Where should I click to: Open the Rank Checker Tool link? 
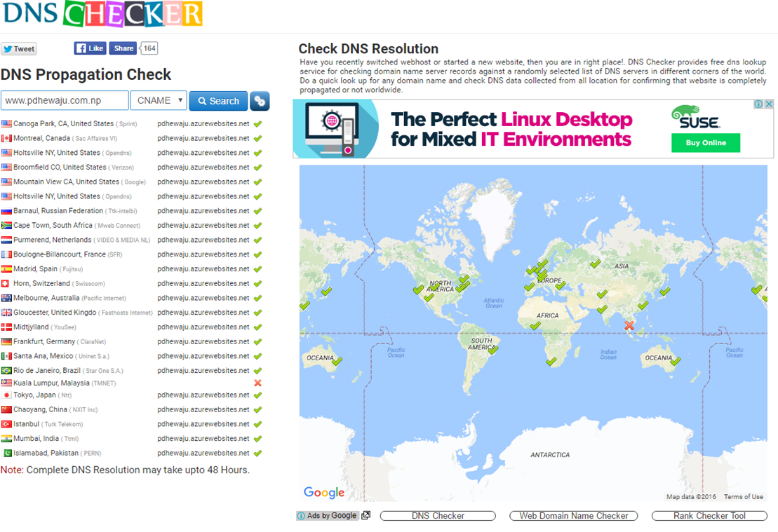click(x=709, y=516)
